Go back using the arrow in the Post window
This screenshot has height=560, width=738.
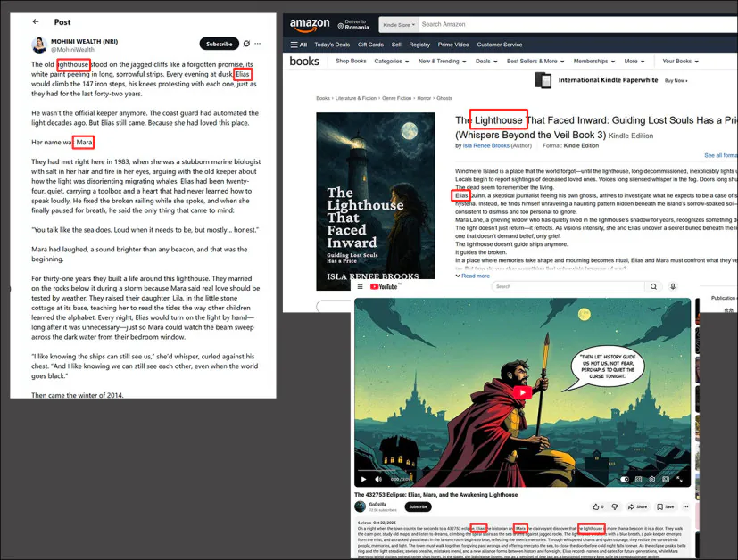coord(36,21)
